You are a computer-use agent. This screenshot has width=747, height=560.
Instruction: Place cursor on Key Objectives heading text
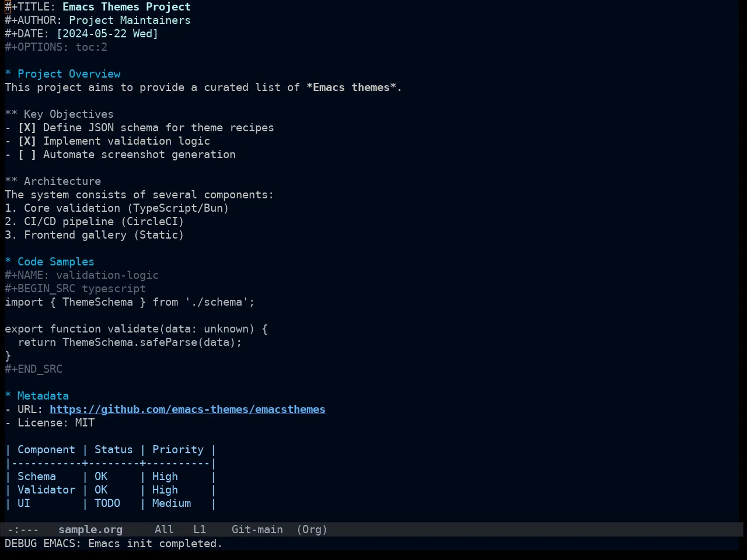[69, 114]
